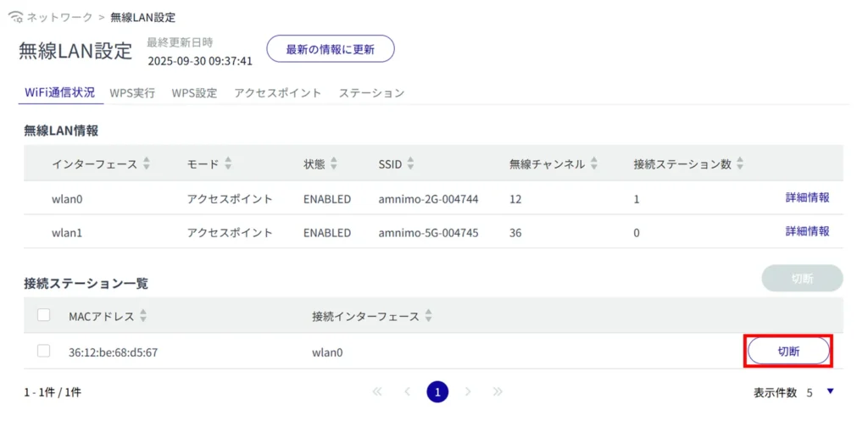The image size is (868, 421).
Task: Open the 表示件数 dropdown arrow
Action: click(x=830, y=391)
